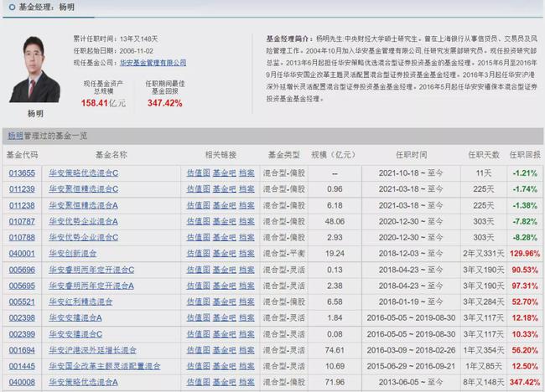Open fund code 005695
The image size is (545, 392).
click(x=22, y=286)
